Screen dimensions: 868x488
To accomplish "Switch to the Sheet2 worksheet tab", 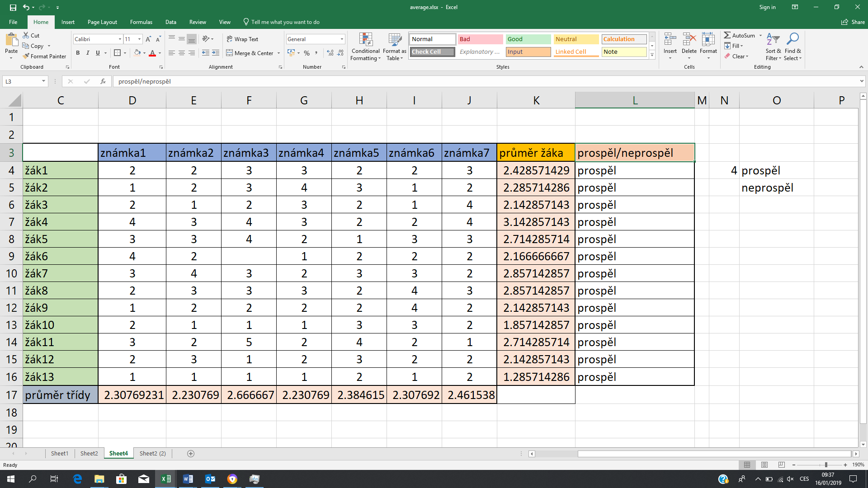I will (89, 454).
